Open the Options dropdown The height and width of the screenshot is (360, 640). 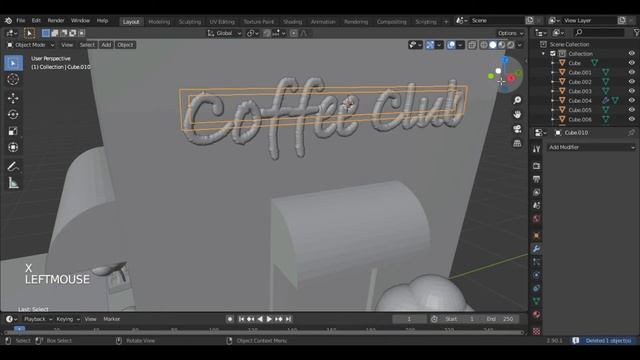coord(510,33)
